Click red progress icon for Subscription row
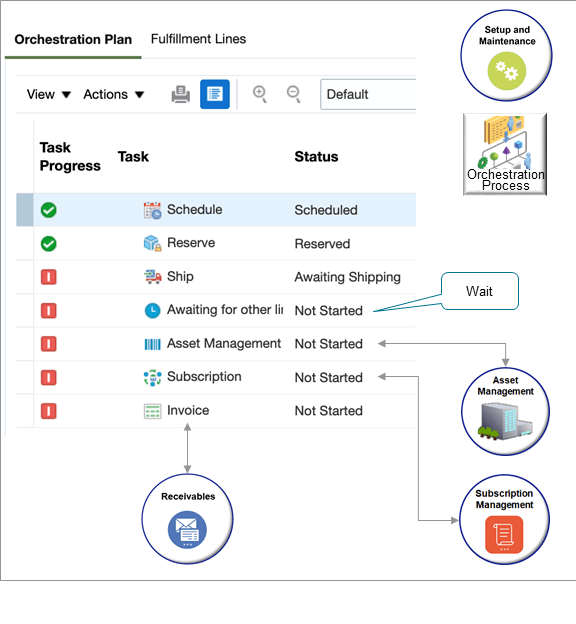576x624 pixels. (x=49, y=377)
